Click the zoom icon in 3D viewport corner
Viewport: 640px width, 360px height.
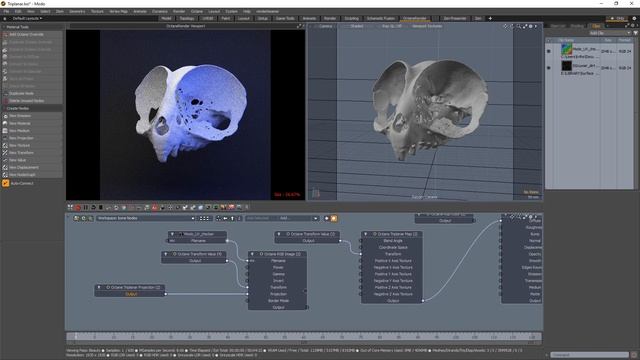pos(518,26)
